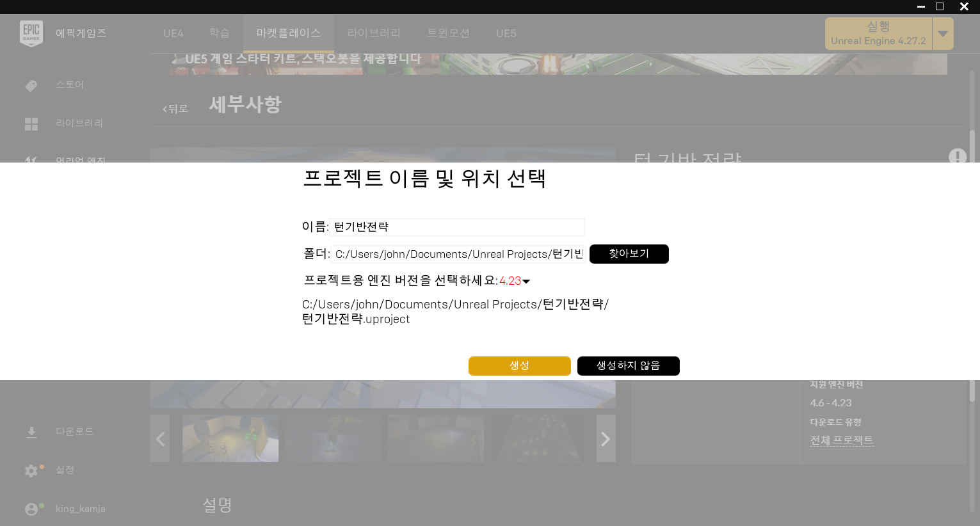
Task: Open the 스토어 tag icon
Action: click(31, 86)
